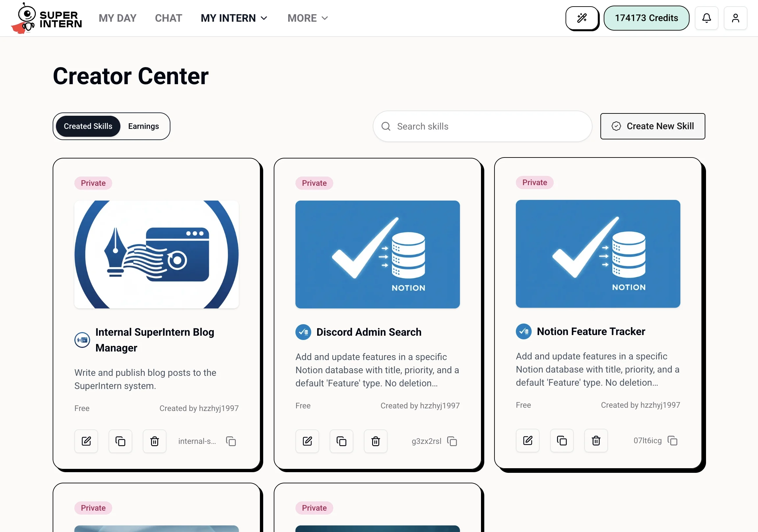Delete the Notion Feature Tracker skill
Screen dimensions: 758x532
click(596, 441)
